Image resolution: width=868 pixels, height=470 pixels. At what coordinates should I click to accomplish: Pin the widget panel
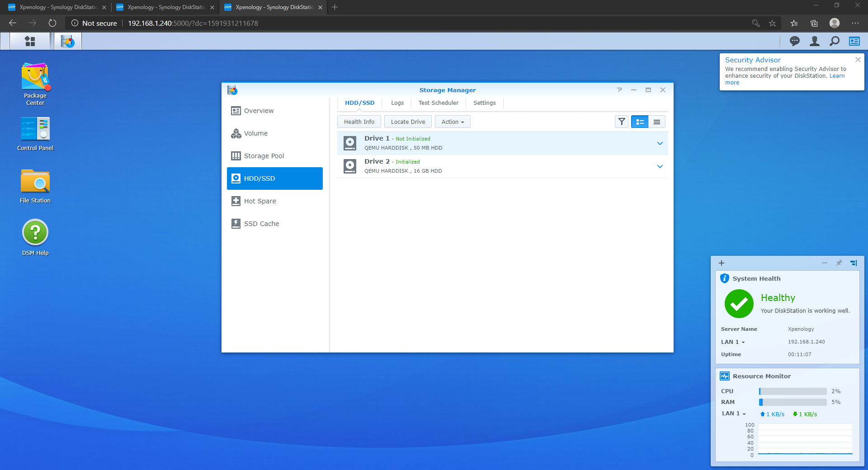pyautogui.click(x=839, y=263)
